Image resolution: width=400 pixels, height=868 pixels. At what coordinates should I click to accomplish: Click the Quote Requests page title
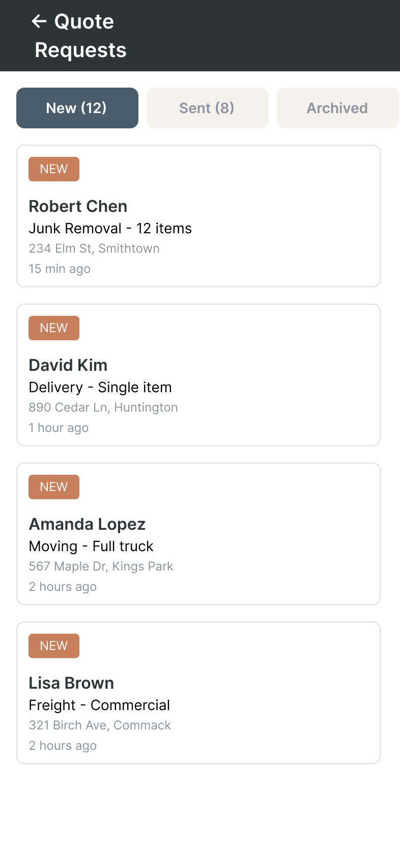80,36
